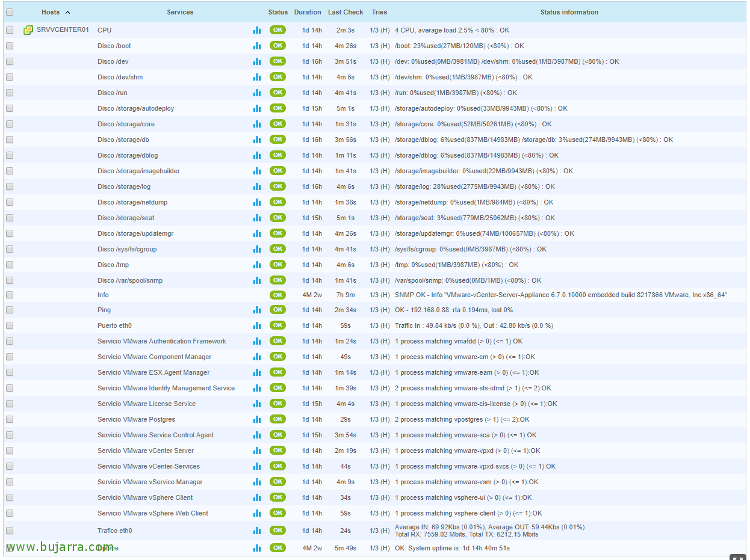Open the graph icon for Ping service
This screenshot has height=560, width=750.
point(257,309)
